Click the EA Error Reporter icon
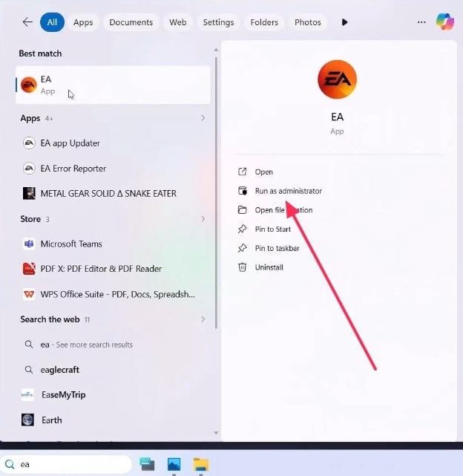The width and height of the screenshot is (463, 476). [x=29, y=168]
